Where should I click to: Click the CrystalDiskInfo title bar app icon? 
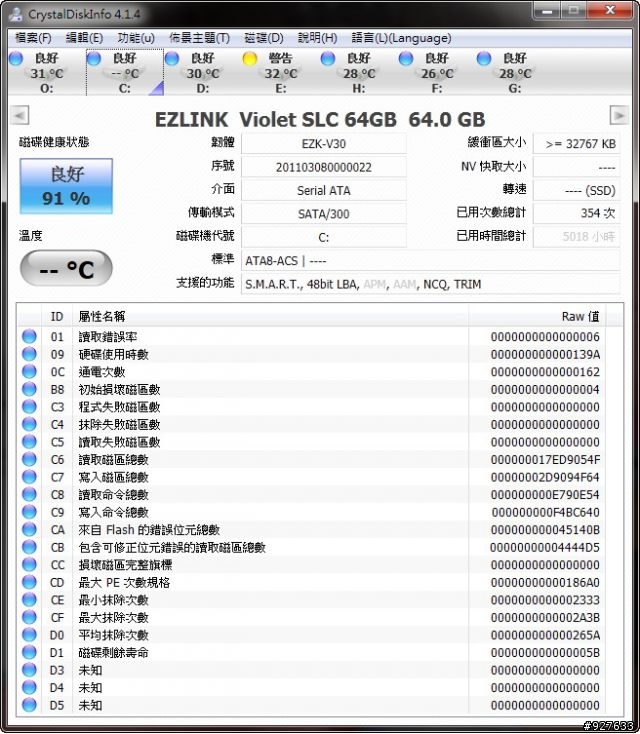tap(16, 14)
